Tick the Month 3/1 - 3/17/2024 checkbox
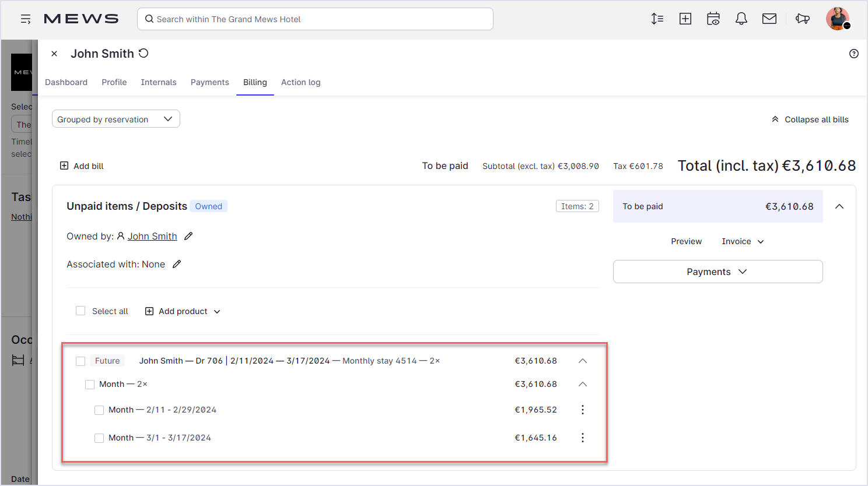Image resolution: width=868 pixels, height=486 pixels. pos(99,438)
